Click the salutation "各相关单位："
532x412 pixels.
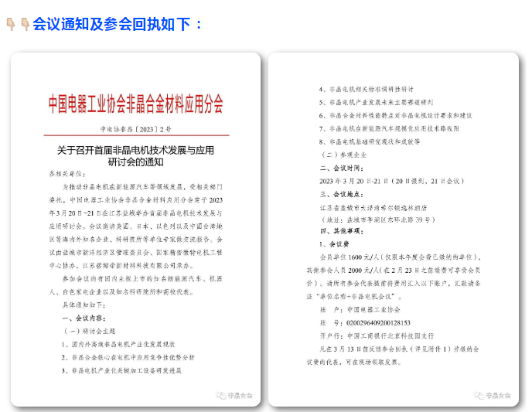tap(67, 174)
